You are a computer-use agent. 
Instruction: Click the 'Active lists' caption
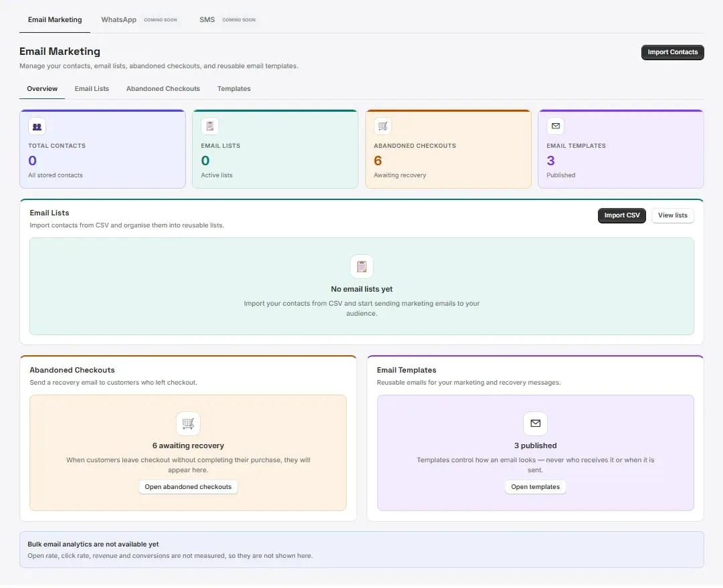217,176
